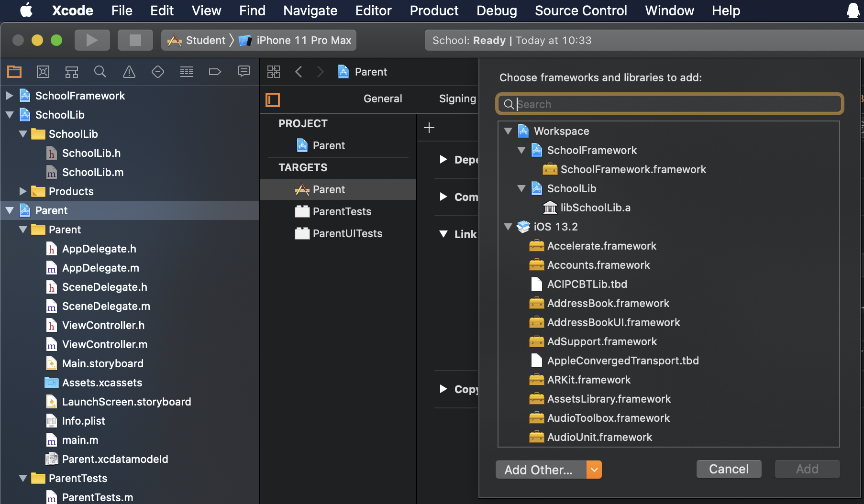Screen dimensions: 864x504
Task: Collapse the SchoolLib project in navigator
Action: pyautogui.click(x=9, y=115)
